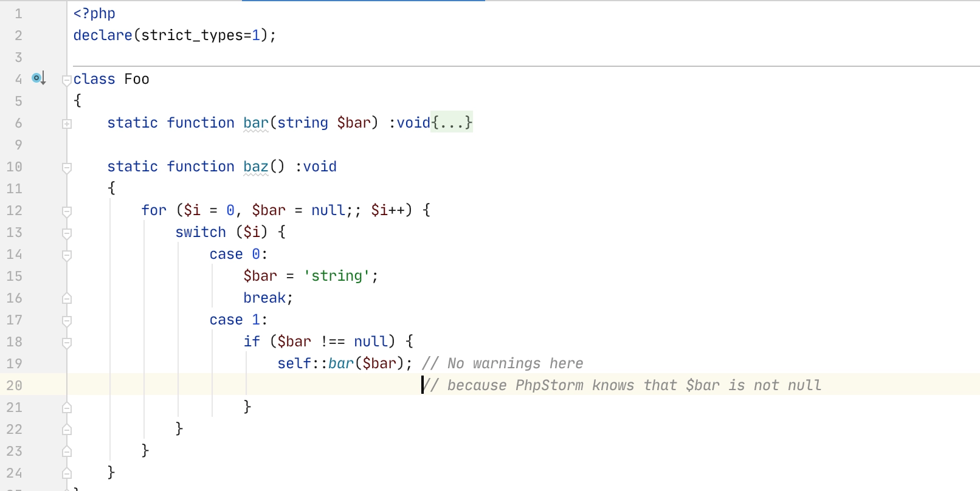Click line number 6 in the gutter

pos(18,123)
